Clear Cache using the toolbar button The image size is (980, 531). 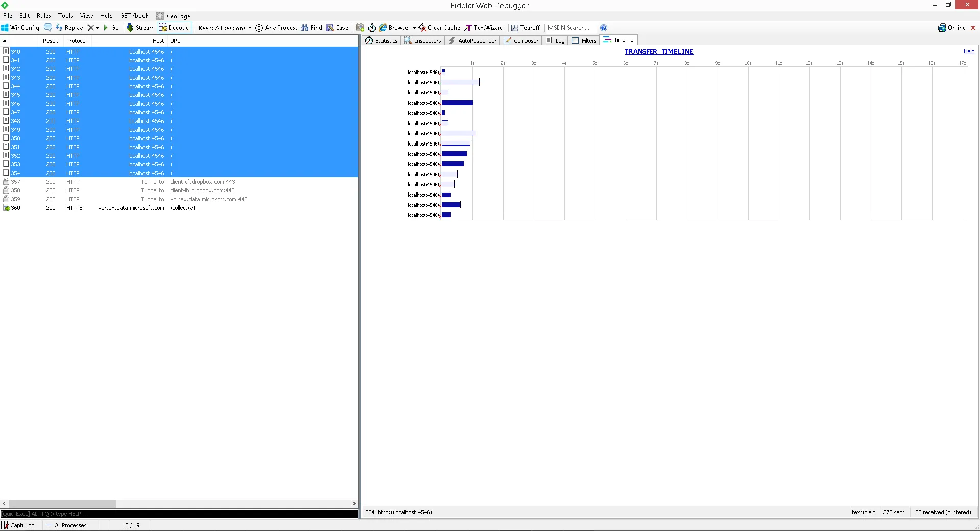pos(439,28)
